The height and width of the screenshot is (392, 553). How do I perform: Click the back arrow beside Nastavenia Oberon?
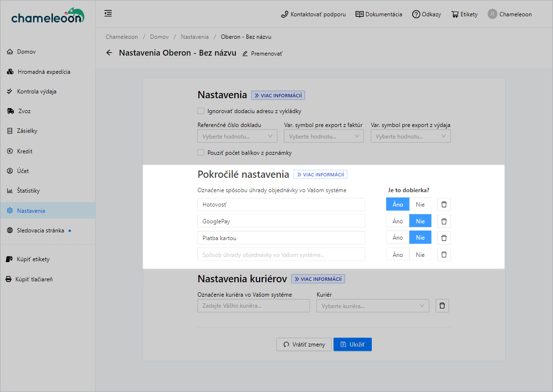(109, 53)
